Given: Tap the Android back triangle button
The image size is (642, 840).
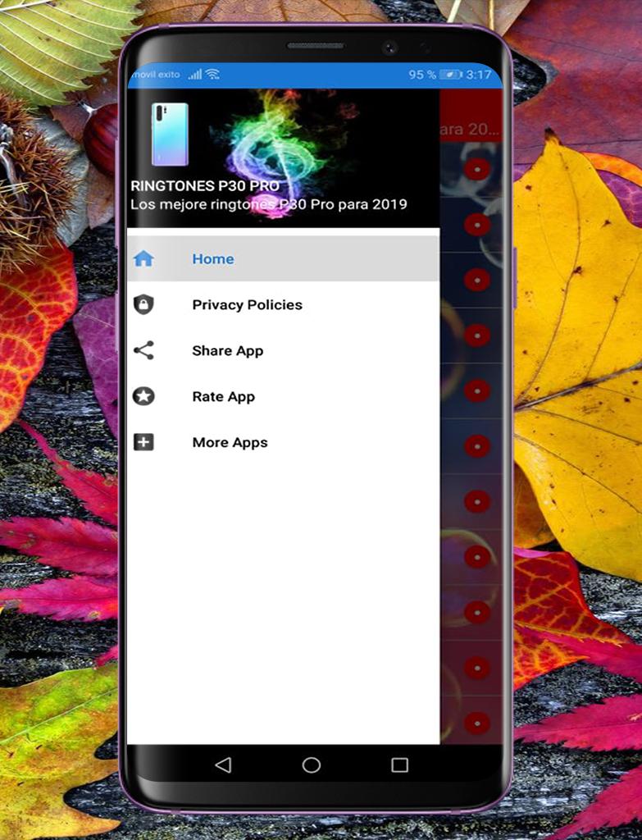Looking at the screenshot, I should (x=223, y=765).
